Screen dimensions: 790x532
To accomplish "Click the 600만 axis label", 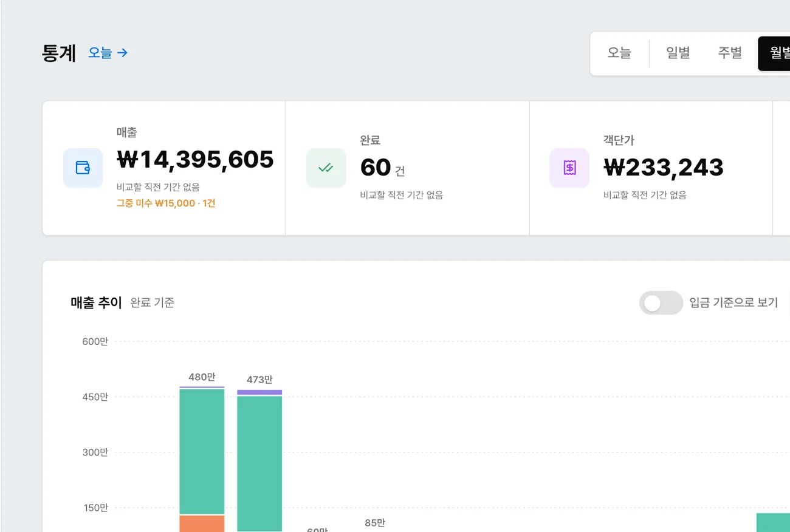I will pyautogui.click(x=95, y=341).
